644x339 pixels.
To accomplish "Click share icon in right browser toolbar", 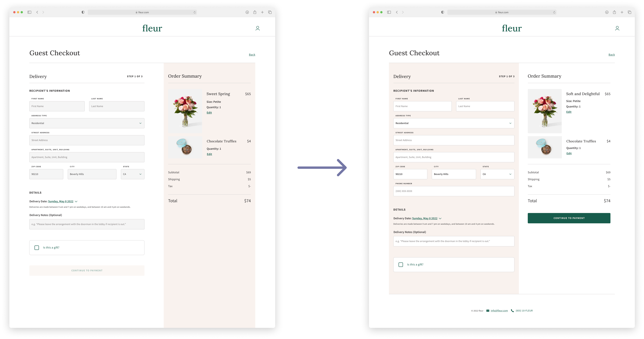I will pyautogui.click(x=614, y=12).
